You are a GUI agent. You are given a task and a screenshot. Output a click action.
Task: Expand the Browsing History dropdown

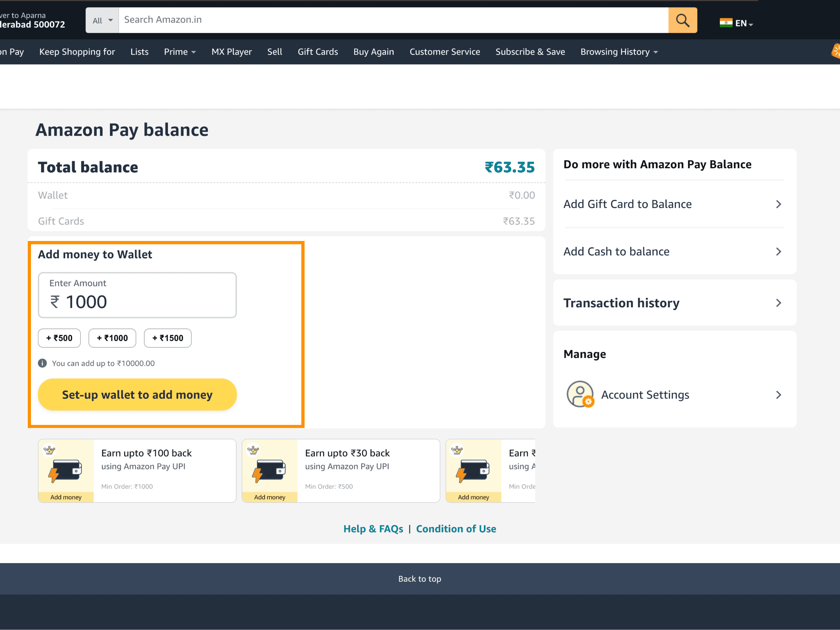[x=619, y=52]
